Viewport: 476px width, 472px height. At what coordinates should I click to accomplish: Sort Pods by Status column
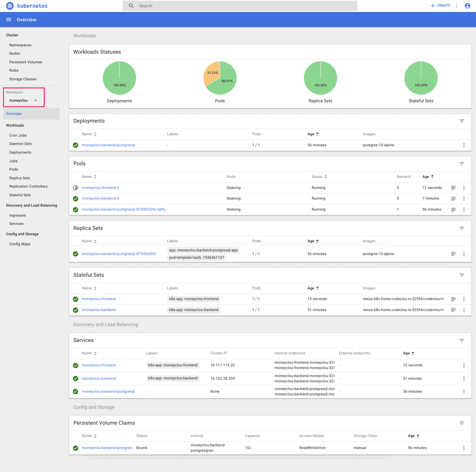[x=319, y=177]
